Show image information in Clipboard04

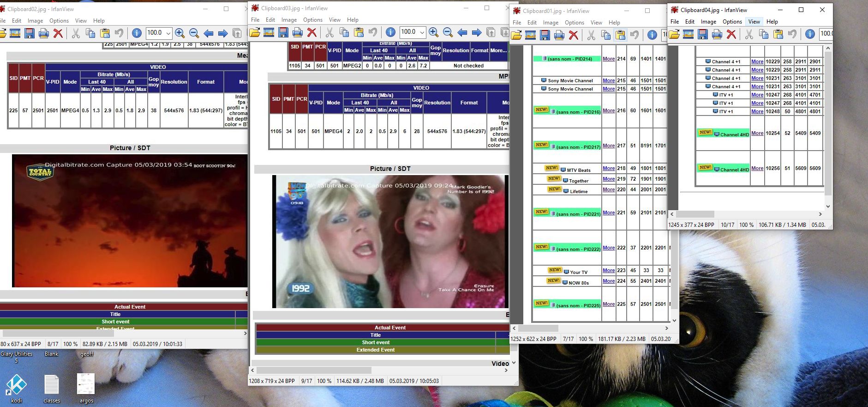click(810, 34)
